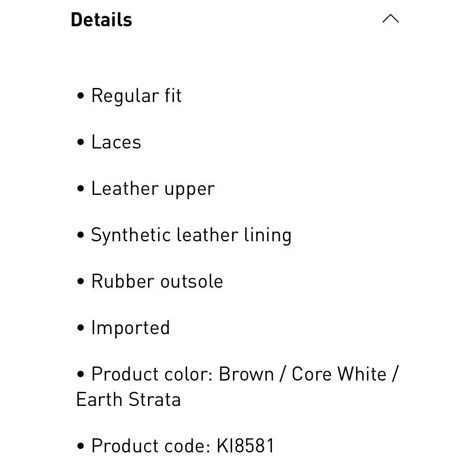
Task: Select the Regular fit text
Action: 136,96
